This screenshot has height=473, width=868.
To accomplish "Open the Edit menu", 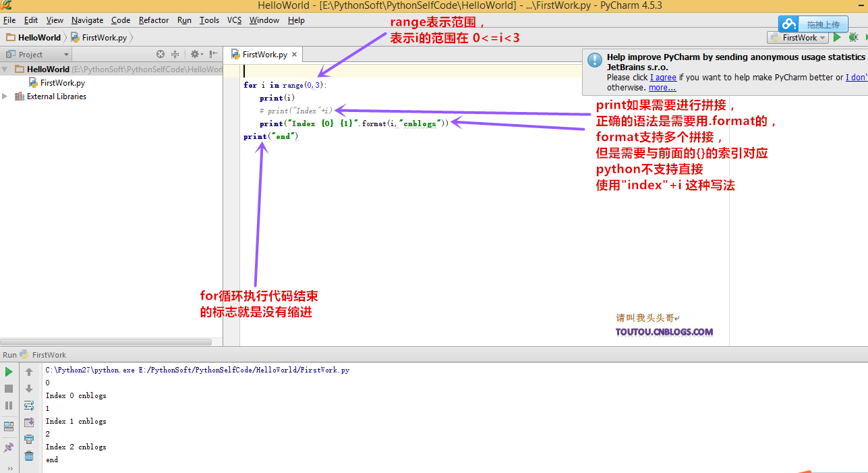I will pos(31,20).
